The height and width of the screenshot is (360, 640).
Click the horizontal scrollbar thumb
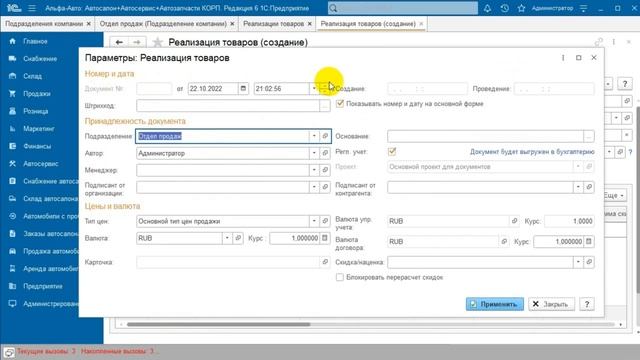(x=218, y=324)
